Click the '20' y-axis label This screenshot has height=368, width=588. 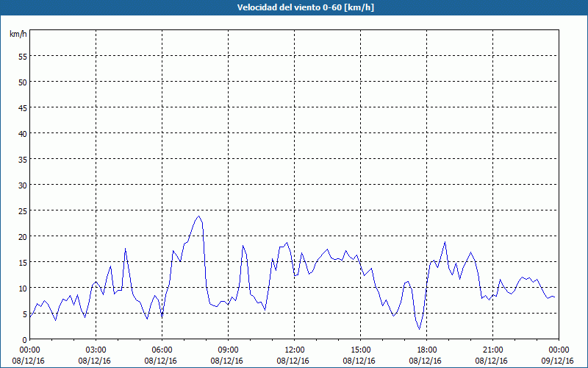click(23, 236)
